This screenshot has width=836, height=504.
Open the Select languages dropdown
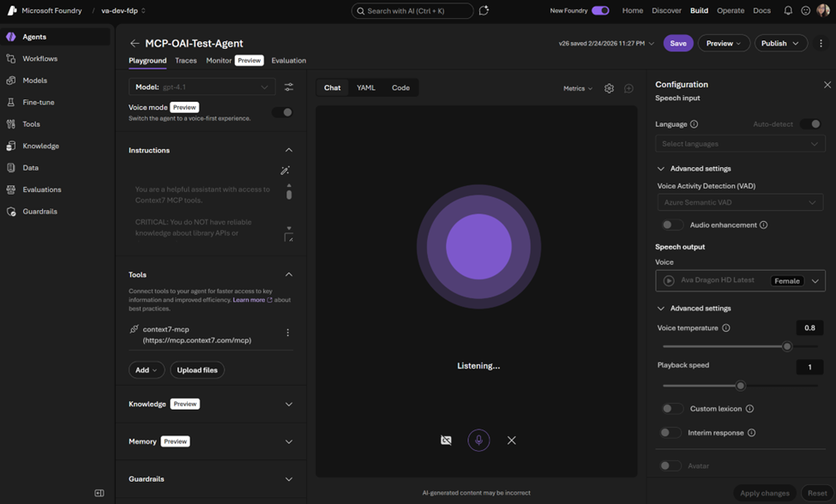pyautogui.click(x=740, y=144)
